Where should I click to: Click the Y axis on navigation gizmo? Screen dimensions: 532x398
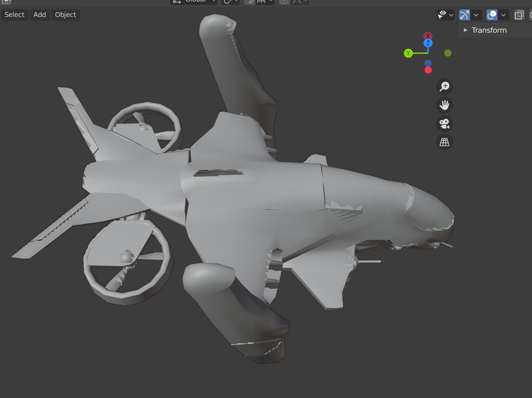point(408,53)
